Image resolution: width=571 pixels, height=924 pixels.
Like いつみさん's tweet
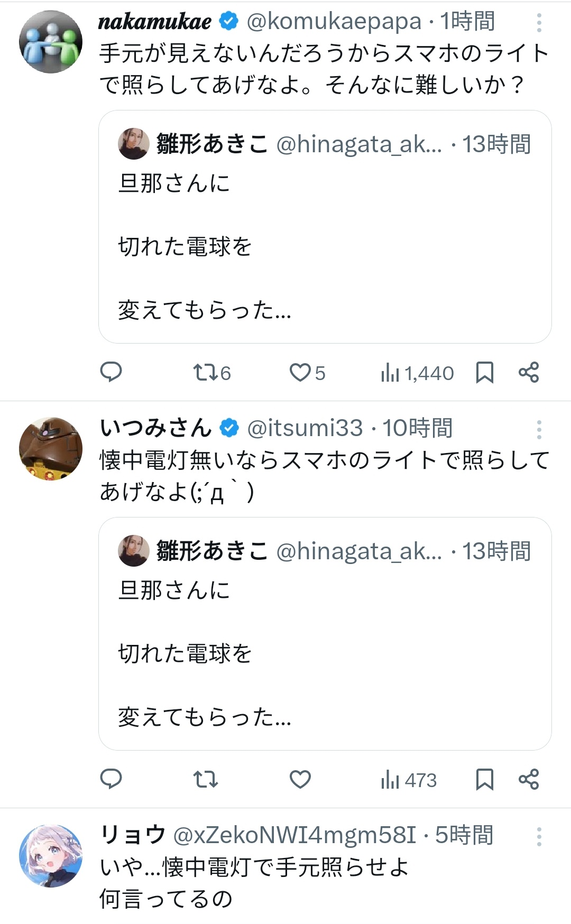point(300,780)
